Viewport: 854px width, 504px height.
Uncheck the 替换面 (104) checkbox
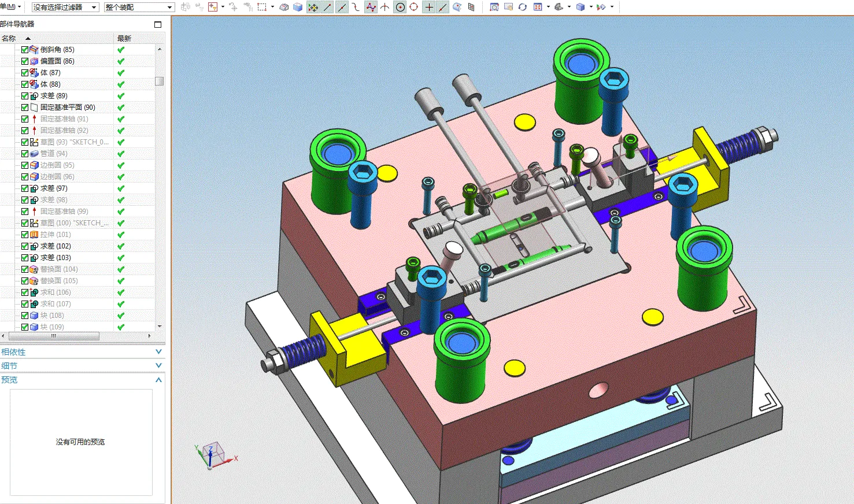[25, 269]
